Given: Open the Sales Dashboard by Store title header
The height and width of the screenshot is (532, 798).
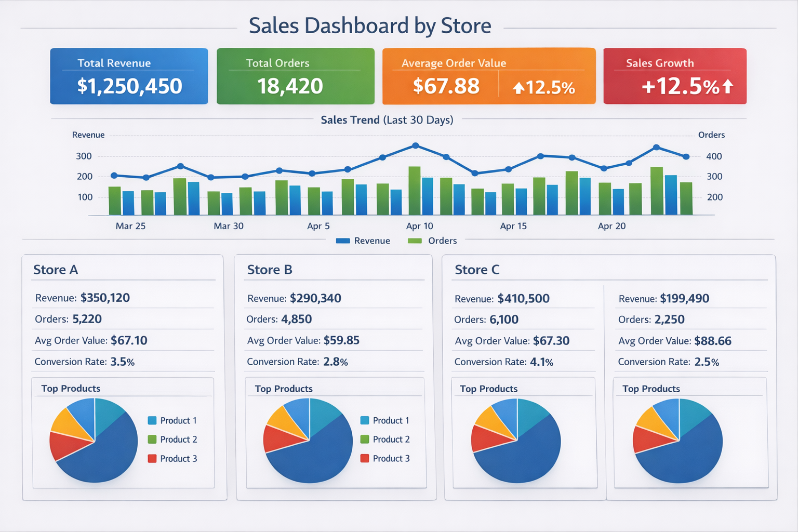Looking at the screenshot, I should [370, 25].
